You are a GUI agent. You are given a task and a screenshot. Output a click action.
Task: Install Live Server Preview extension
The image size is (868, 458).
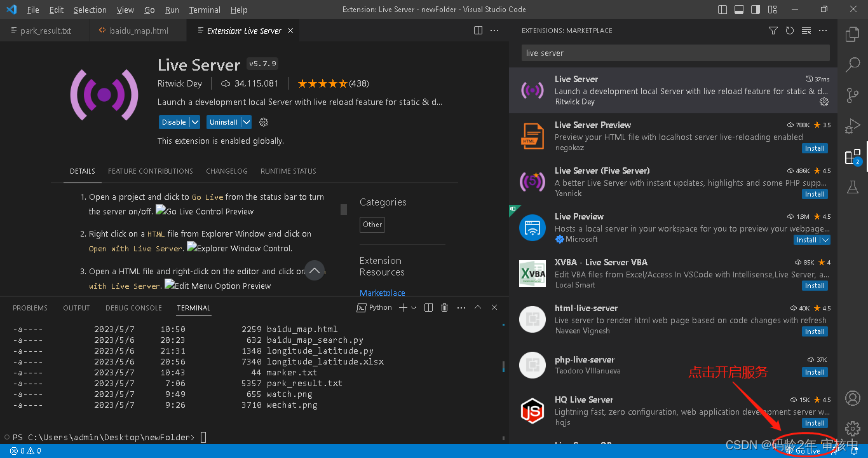click(x=815, y=148)
